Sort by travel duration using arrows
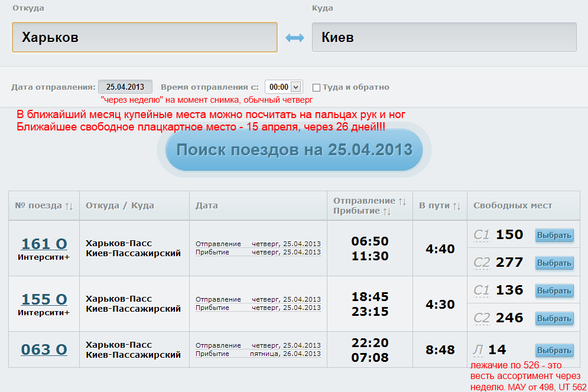 pyautogui.click(x=456, y=206)
